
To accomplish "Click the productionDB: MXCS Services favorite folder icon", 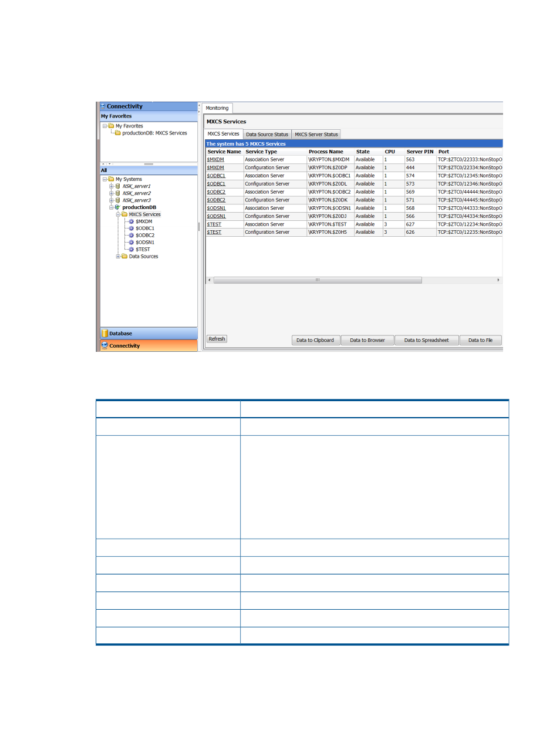I will point(118,133).
